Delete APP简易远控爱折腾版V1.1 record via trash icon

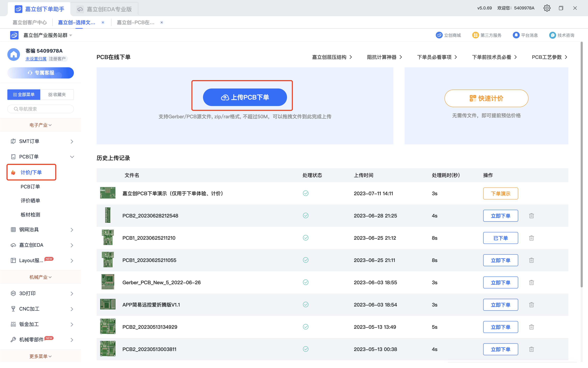point(531,305)
